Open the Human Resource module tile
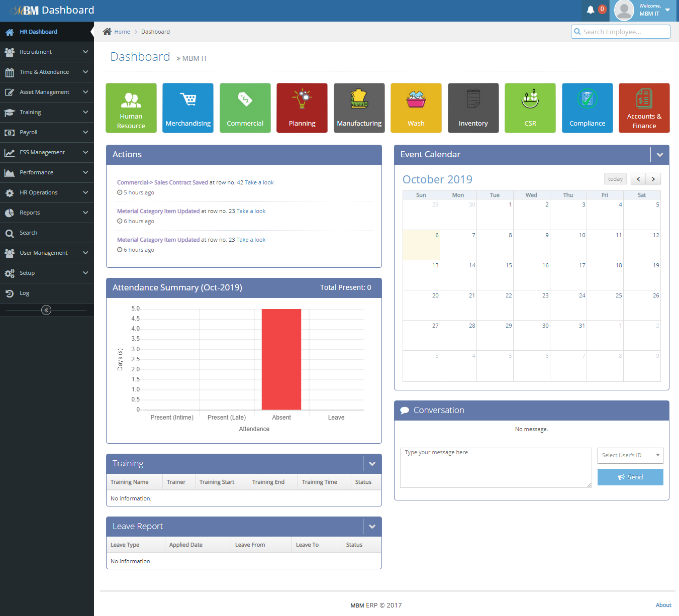This screenshot has width=679, height=616. (x=131, y=108)
